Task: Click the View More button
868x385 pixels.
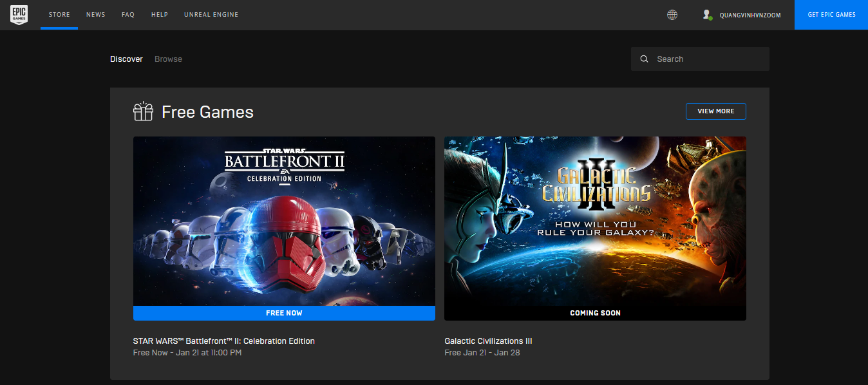Action: tap(716, 111)
